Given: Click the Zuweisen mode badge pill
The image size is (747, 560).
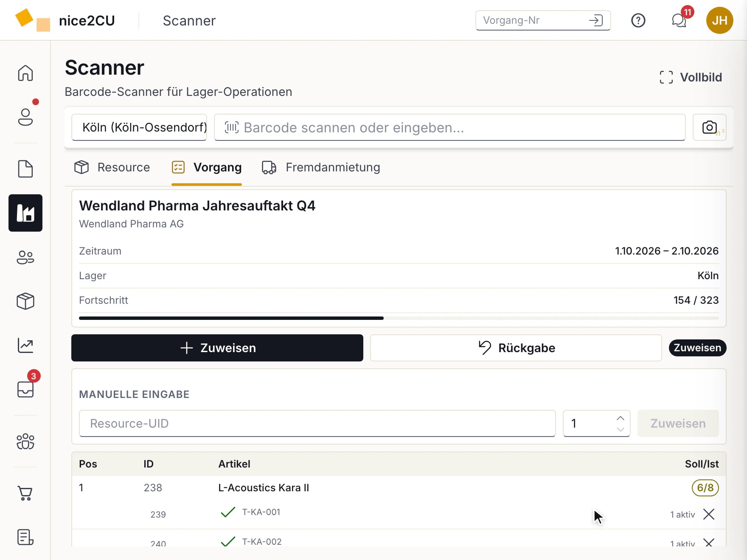Looking at the screenshot, I should pyautogui.click(x=698, y=348).
